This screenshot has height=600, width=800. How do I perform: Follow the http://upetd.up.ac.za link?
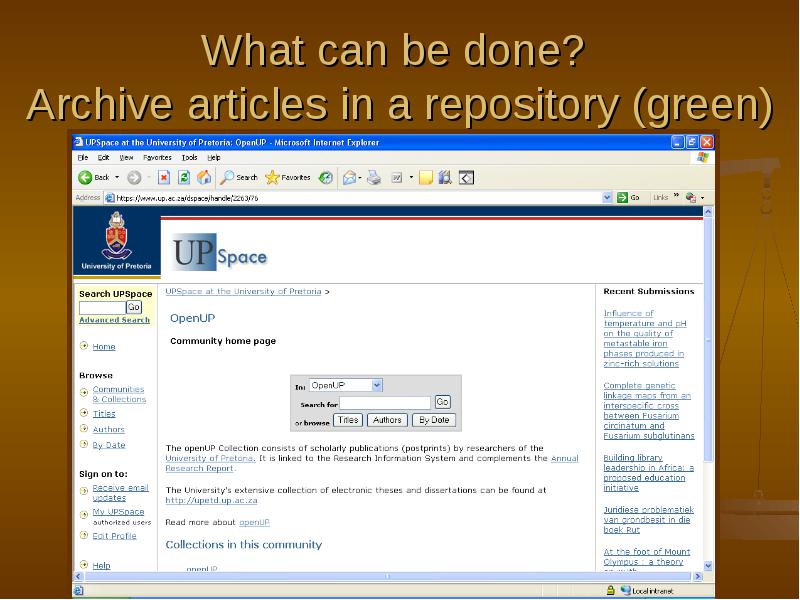click(211, 501)
